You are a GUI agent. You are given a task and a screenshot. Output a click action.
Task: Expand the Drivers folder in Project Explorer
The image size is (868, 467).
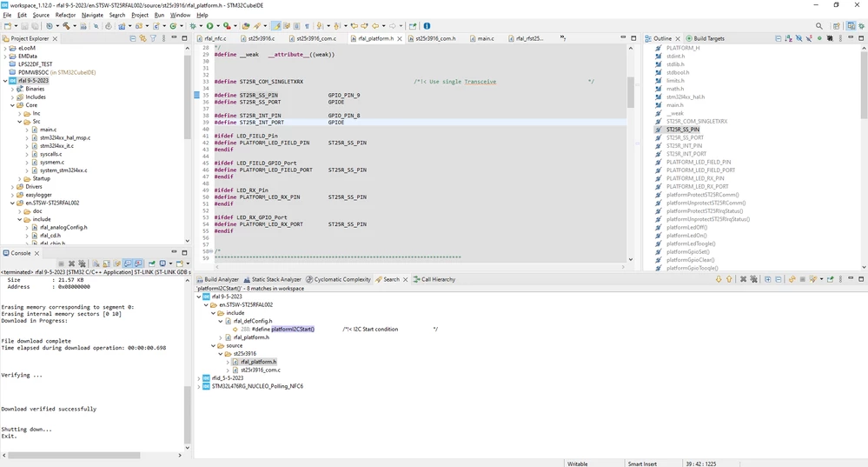[x=12, y=187]
